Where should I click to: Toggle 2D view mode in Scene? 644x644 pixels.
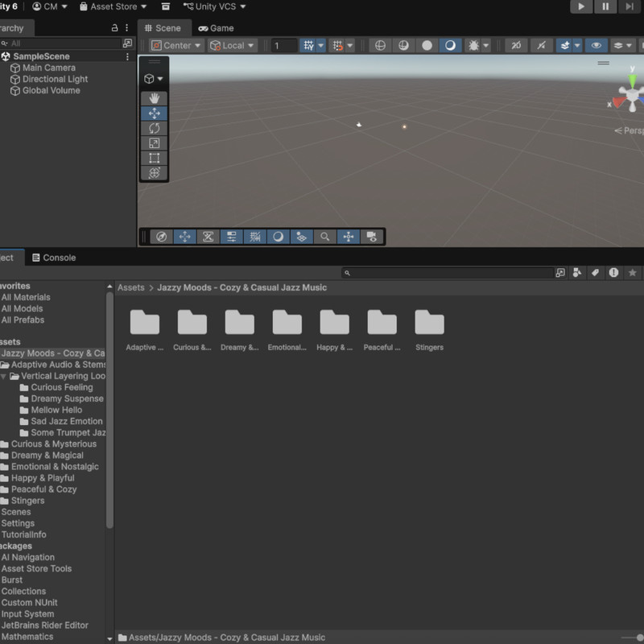click(x=516, y=46)
